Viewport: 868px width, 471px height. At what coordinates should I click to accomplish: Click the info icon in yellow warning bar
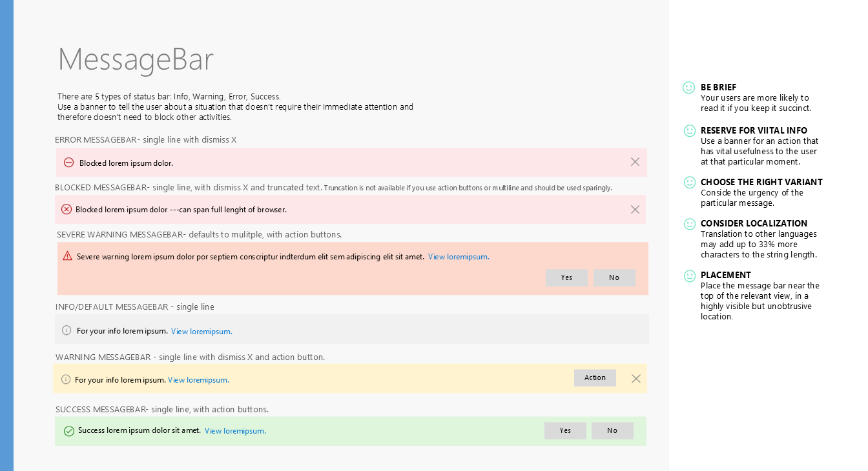[x=66, y=379]
